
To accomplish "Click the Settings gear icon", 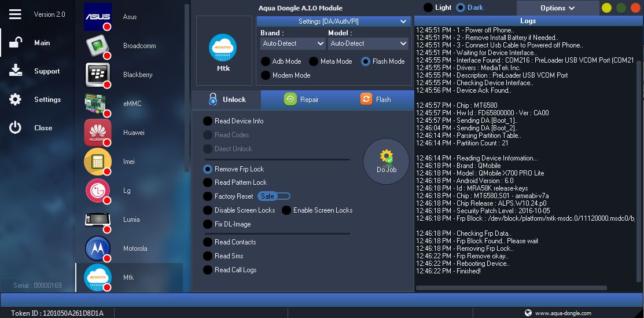I will tap(15, 99).
